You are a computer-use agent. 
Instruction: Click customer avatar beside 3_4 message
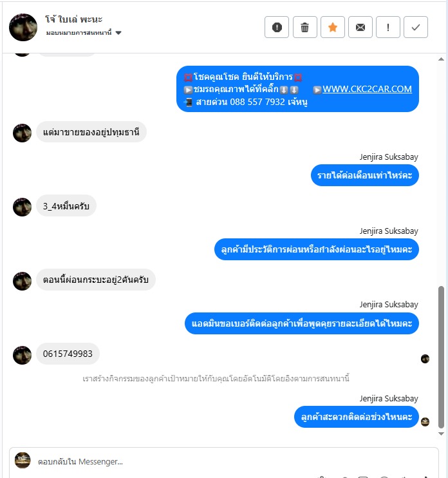[23, 207]
